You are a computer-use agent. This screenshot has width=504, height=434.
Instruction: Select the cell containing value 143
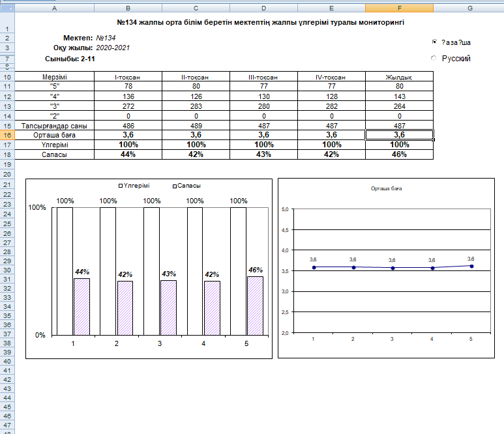click(x=398, y=96)
